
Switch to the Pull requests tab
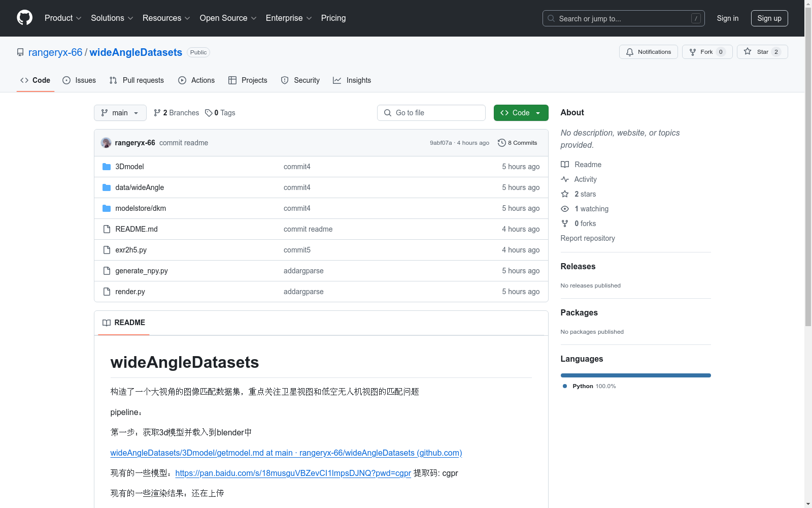tap(137, 80)
